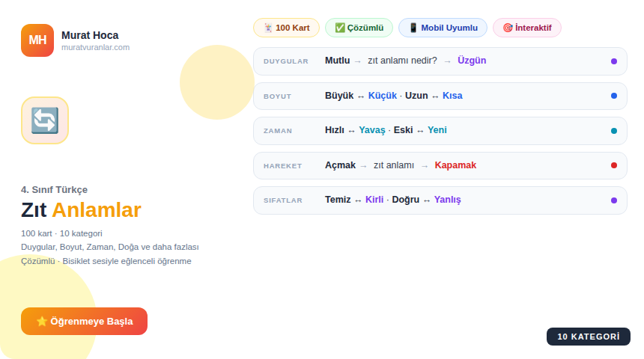Click the SIFATLAR category label
The height and width of the screenshot is (359, 644).
coord(282,200)
